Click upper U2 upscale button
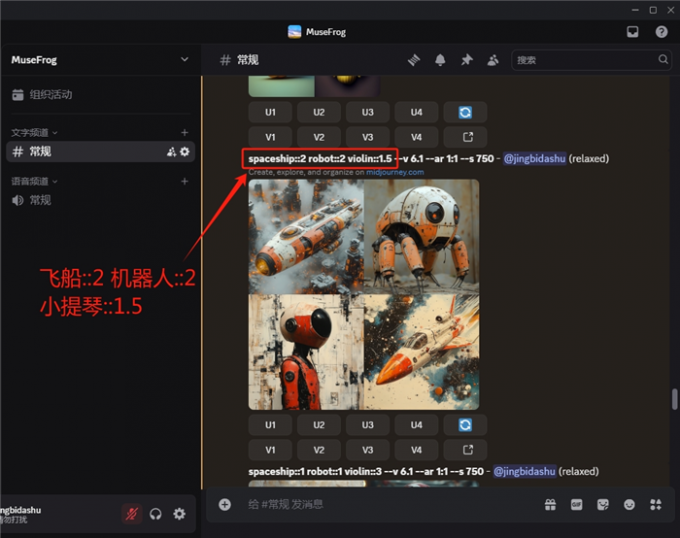The height and width of the screenshot is (538, 680). tap(319, 112)
